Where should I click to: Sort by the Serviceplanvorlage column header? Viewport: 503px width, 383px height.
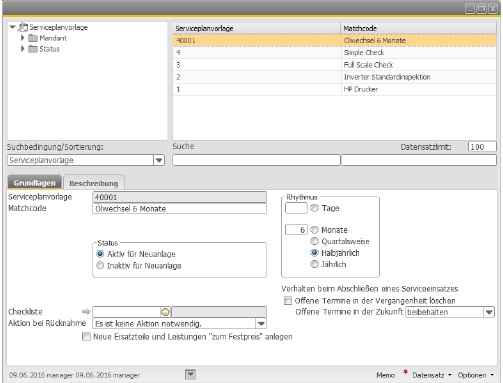coord(257,28)
